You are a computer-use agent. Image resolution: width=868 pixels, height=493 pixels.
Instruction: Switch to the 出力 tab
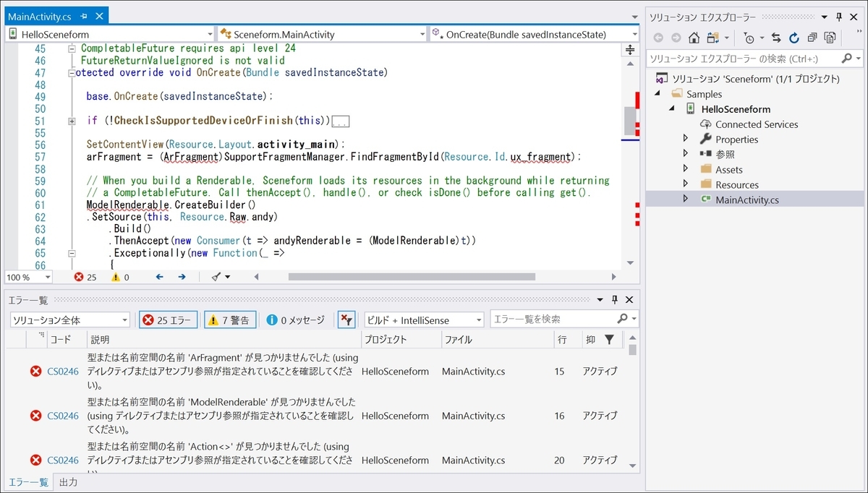pyautogui.click(x=68, y=482)
